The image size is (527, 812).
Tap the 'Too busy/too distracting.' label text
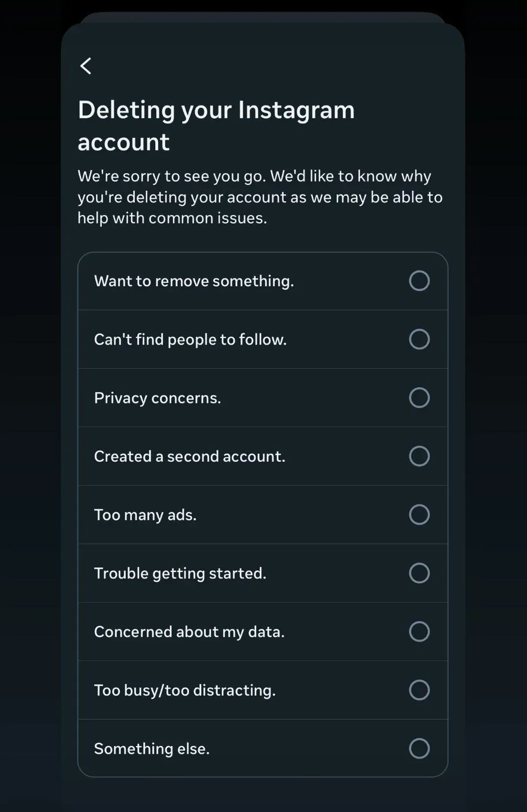point(185,690)
